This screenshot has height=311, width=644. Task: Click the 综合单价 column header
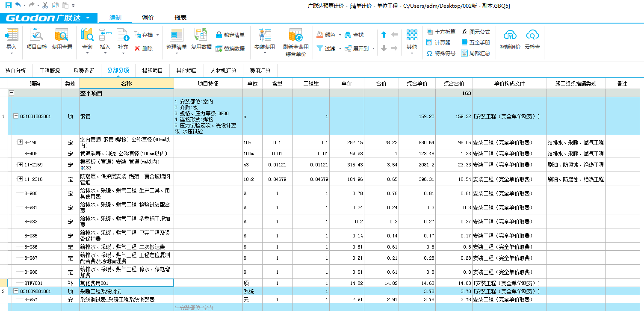pos(417,83)
